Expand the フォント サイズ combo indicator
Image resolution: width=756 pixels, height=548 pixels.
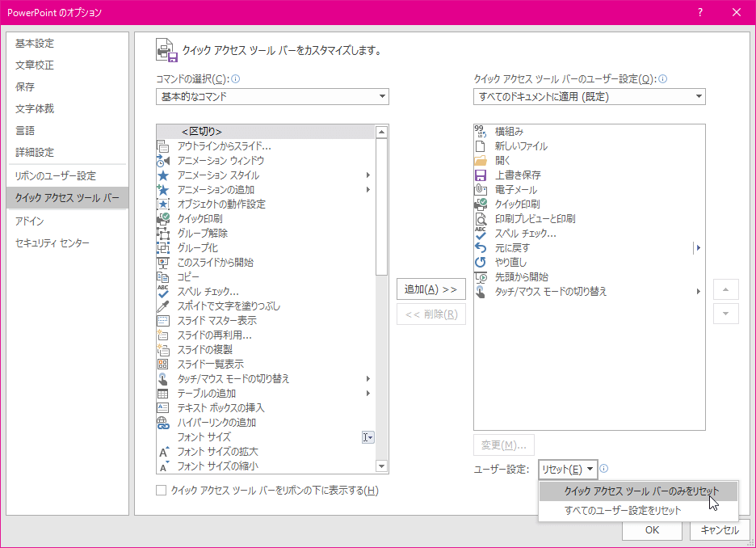(367, 437)
